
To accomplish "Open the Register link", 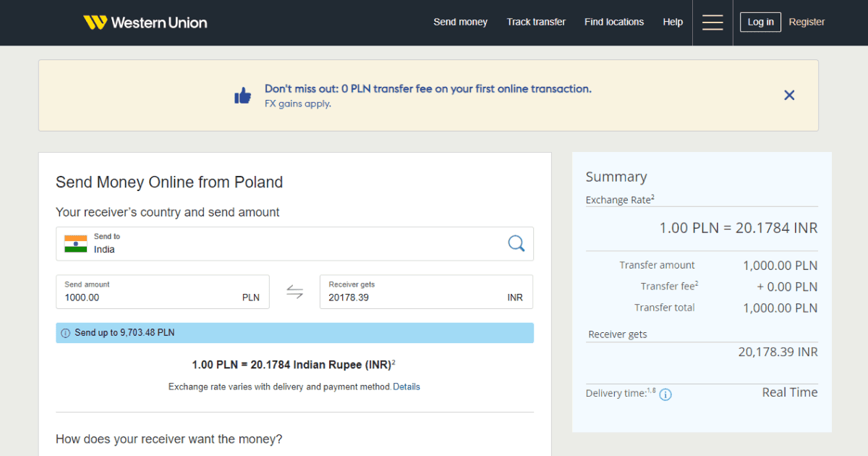I will pos(807,22).
